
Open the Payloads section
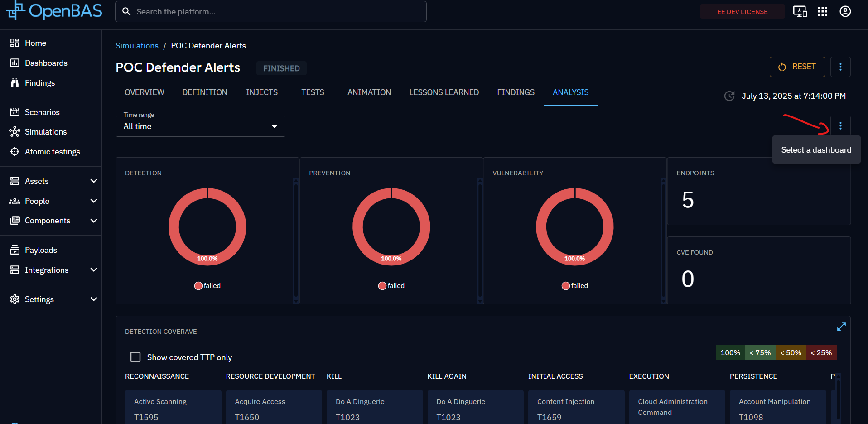pos(41,250)
